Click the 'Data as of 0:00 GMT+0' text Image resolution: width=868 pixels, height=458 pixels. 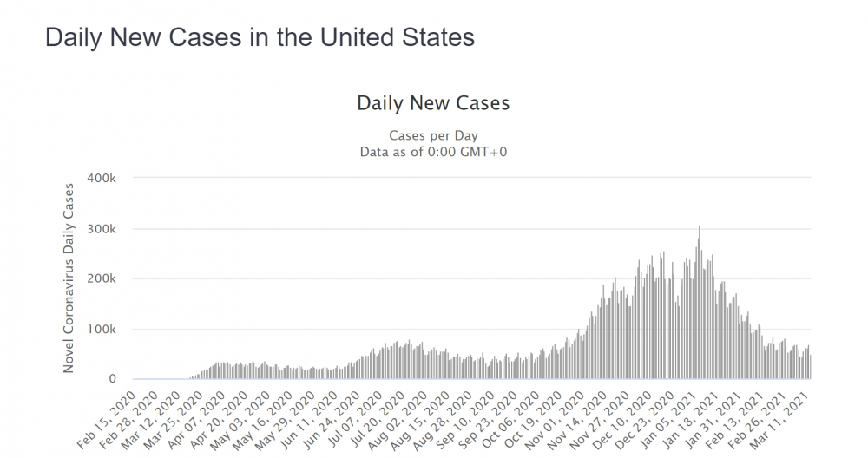pos(433,152)
